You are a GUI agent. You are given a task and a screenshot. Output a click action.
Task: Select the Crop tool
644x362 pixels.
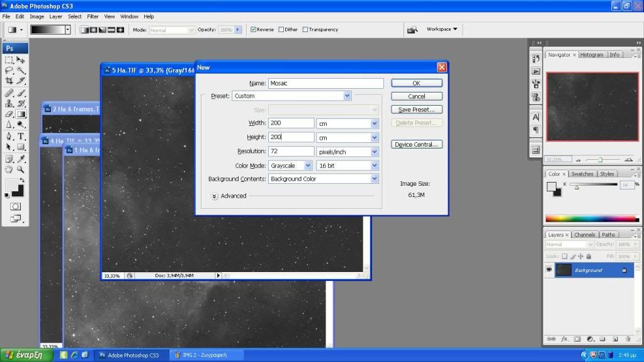pyautogui.click(x=9, y=81)
